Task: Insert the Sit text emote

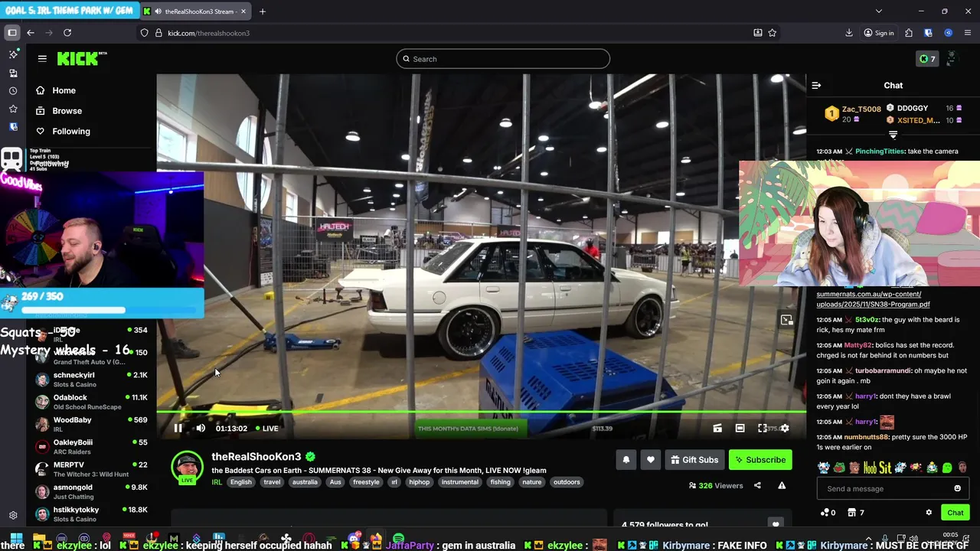Action: (885, 468)
